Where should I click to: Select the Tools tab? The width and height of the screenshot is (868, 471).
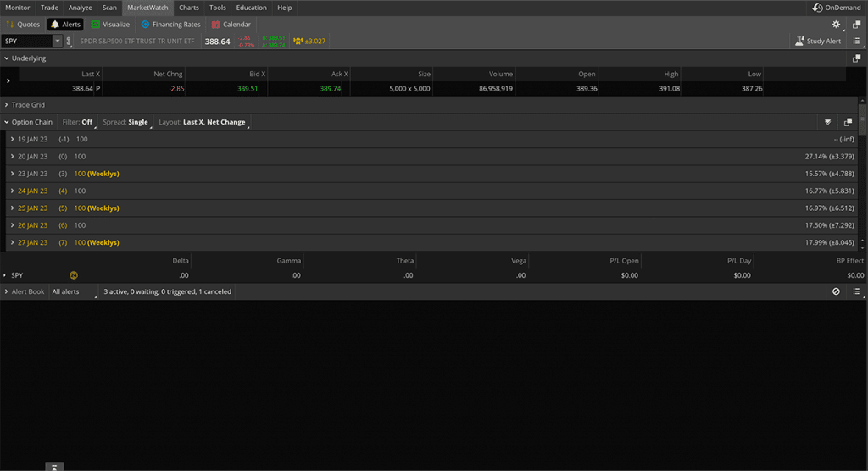[218, 8]
